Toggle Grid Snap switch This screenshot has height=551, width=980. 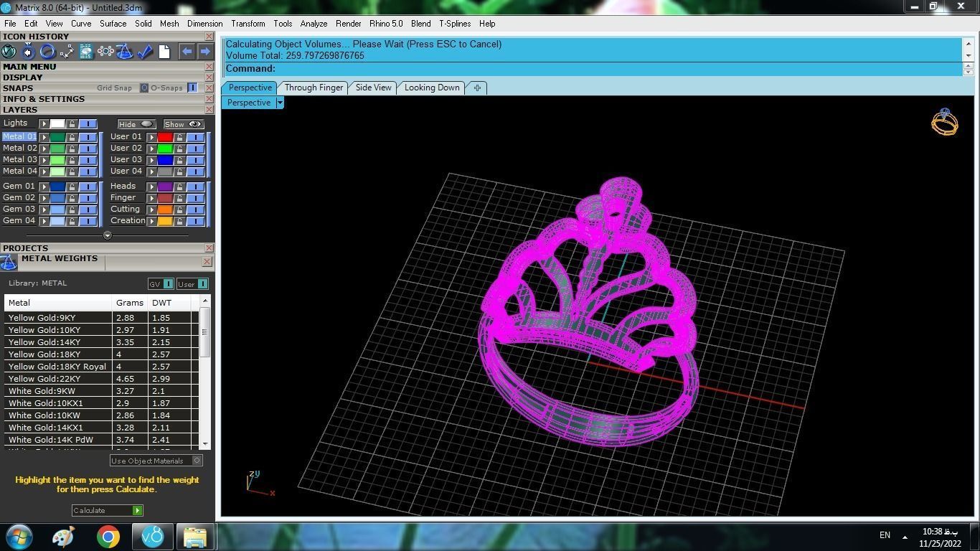click(x=143, y=88)
